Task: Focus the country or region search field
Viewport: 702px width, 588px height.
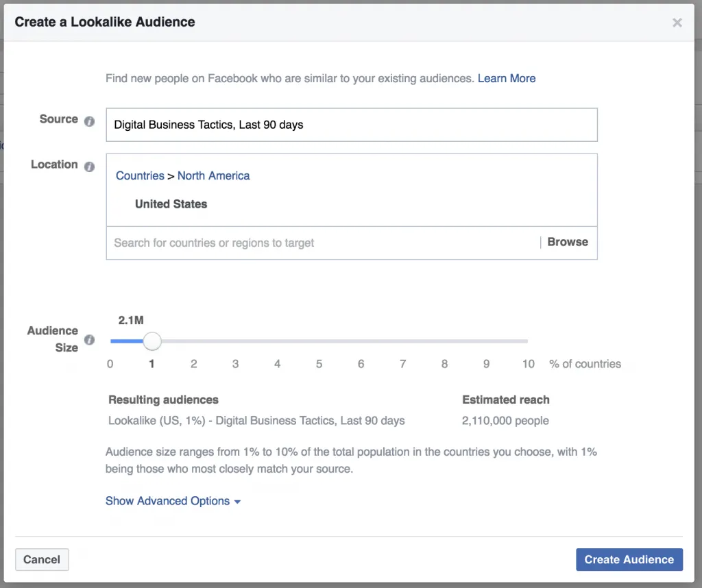Action: click(322, 243)
